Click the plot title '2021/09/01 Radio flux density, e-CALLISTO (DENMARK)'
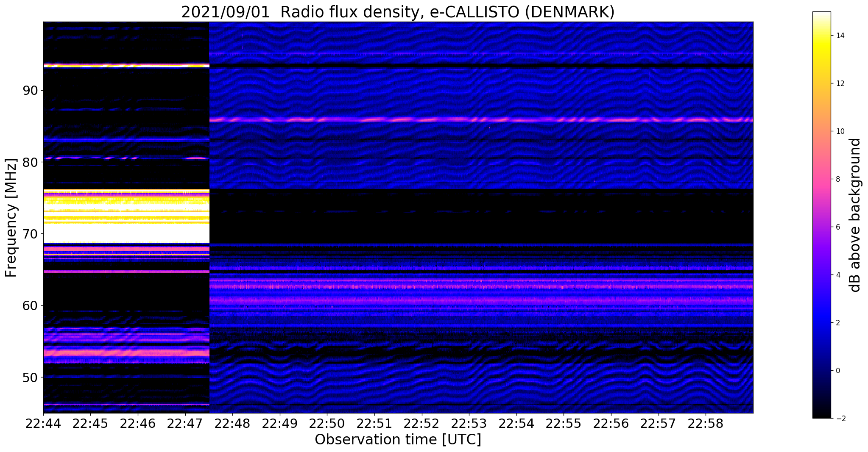 (398, 12)
